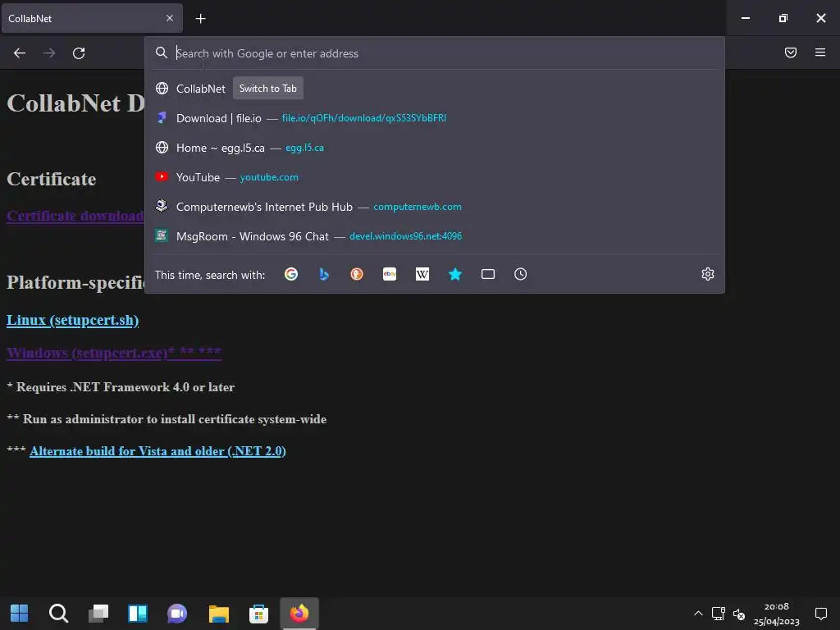Open search settings gear
The width and height of the screenshot is (840, 630).
point(708,274)
